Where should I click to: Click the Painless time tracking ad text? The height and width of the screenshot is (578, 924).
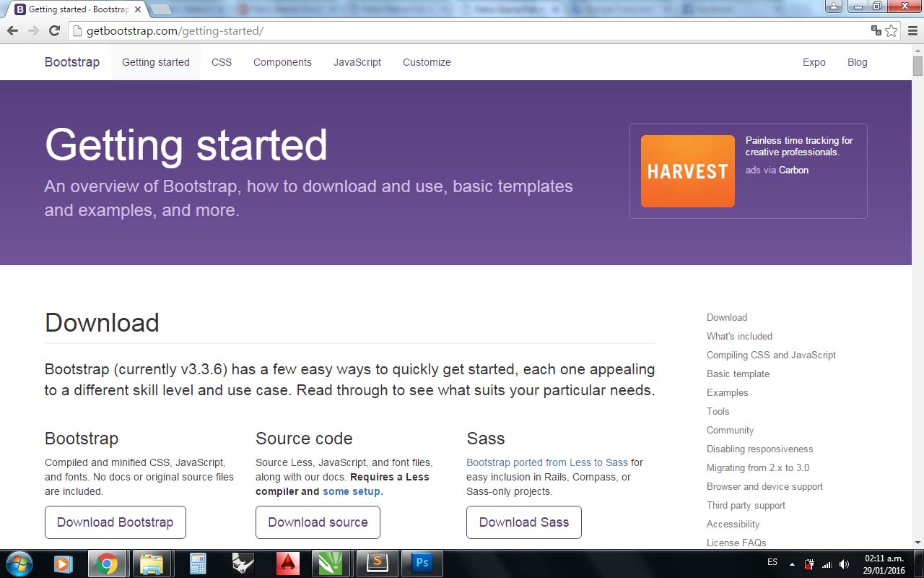(799, 146)
